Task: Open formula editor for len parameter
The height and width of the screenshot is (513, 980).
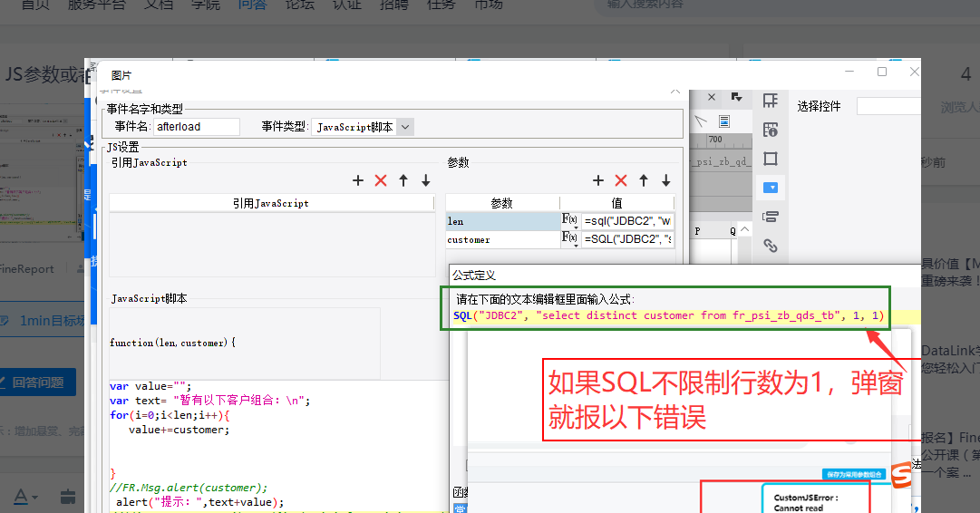Action: coord(569,220)
